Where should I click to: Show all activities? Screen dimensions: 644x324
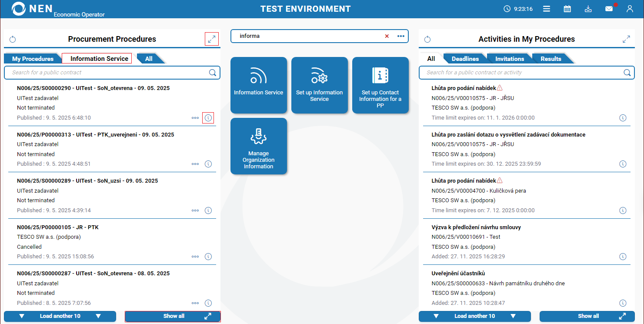pos(587,316)
